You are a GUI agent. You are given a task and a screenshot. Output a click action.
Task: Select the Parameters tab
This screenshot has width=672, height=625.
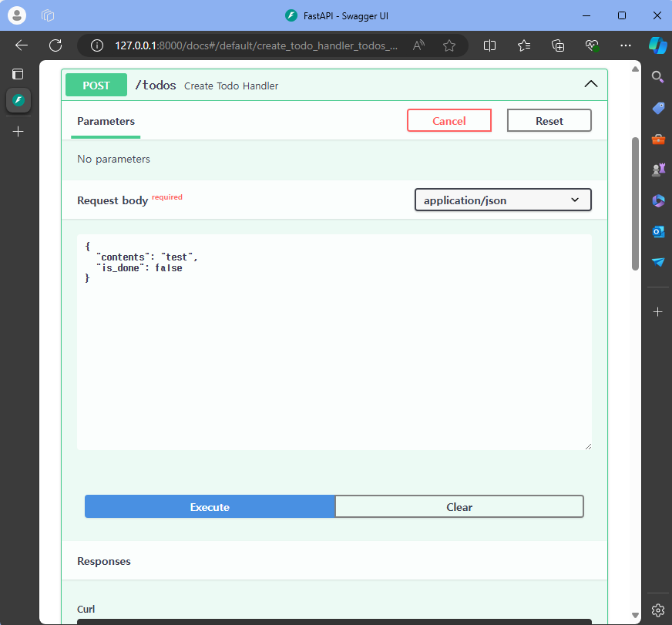[106, 121]
